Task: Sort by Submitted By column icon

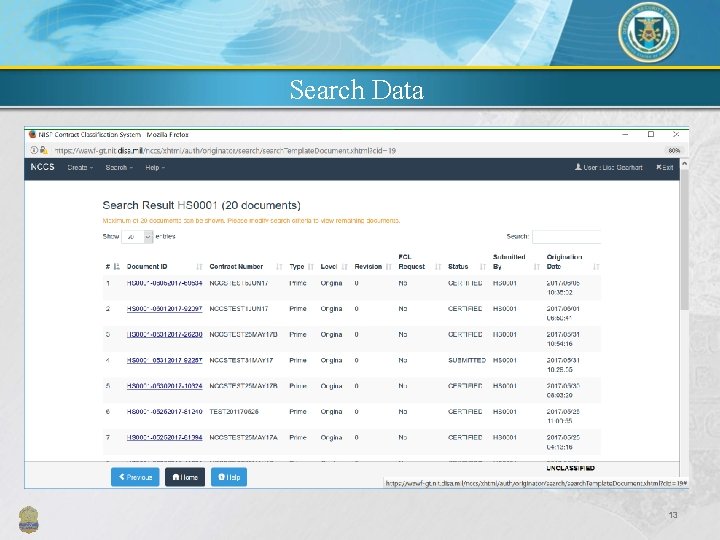Action: pyautogui.click(x=536, y=267)
